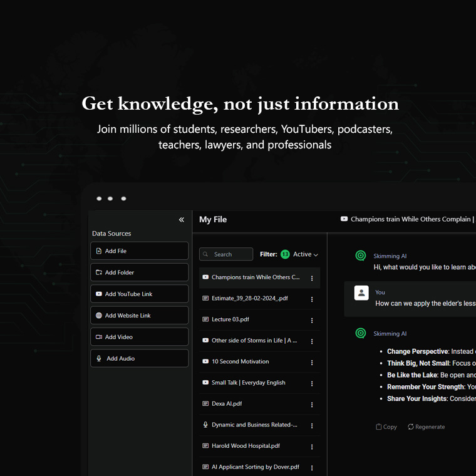
Task: Open options menu for AI Applicant Sorting by Dover.pdf
Action: pyautogui.click(x=312, y=468)
